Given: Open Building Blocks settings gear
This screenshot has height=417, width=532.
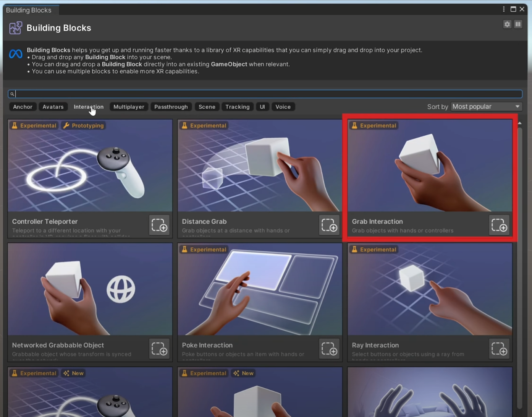Looking at the screenshot, I should pos(507,24).
